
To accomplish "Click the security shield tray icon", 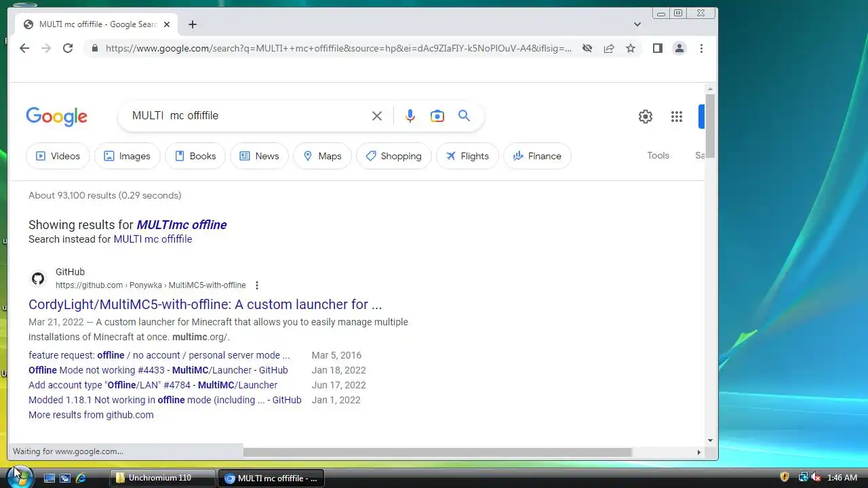I will tap(785, 478).
